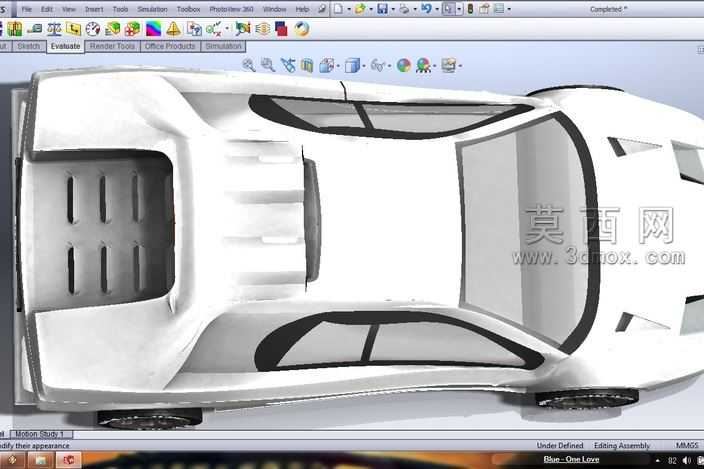Open the Insert menu
The image size is (704, 469).
pyautogui.click(x=94, y=9)
